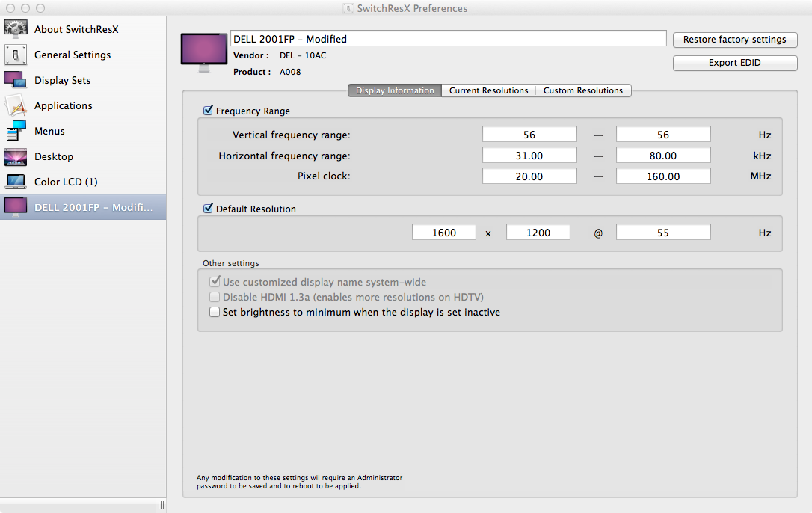Switch to Display Information tab

click(x=395, y=90)
